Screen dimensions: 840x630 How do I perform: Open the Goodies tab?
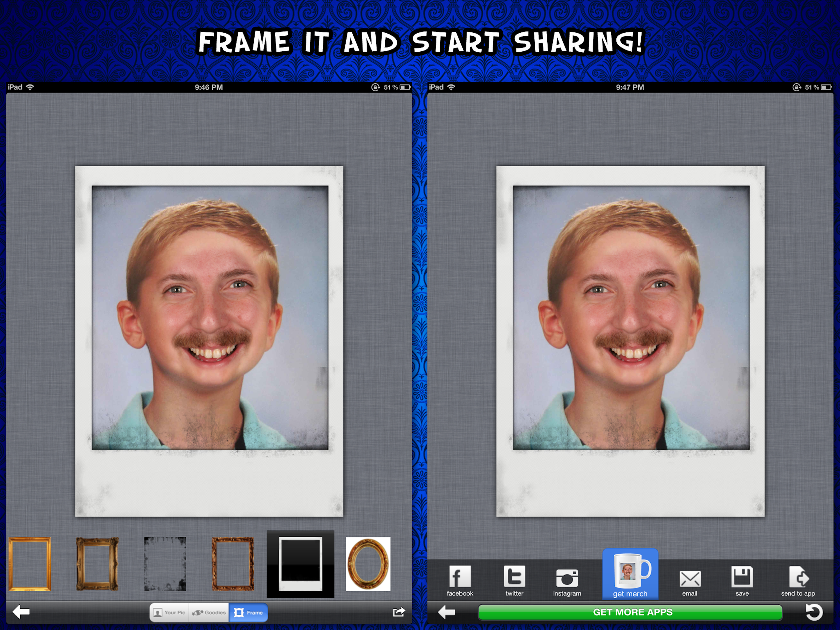coord(209,612)
